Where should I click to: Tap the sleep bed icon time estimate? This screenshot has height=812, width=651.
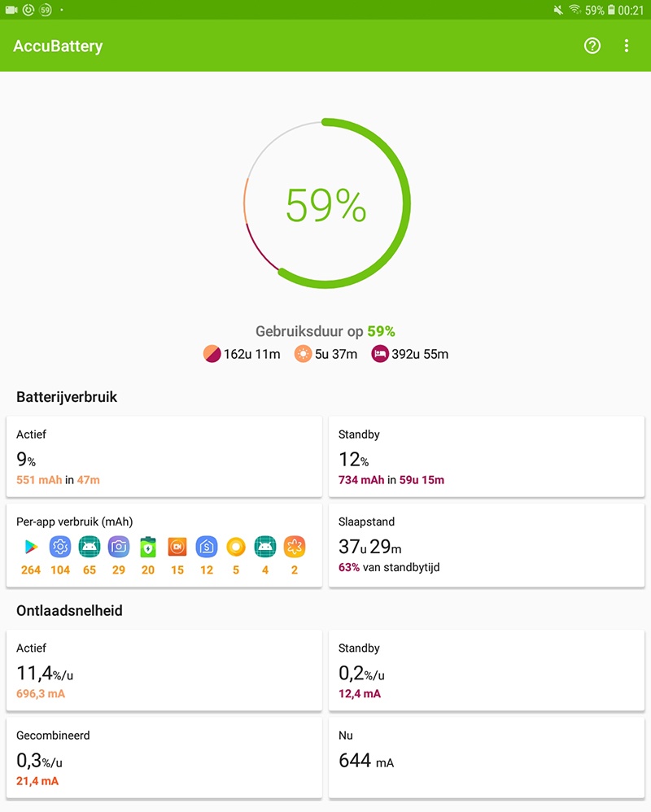pos(410,354)
